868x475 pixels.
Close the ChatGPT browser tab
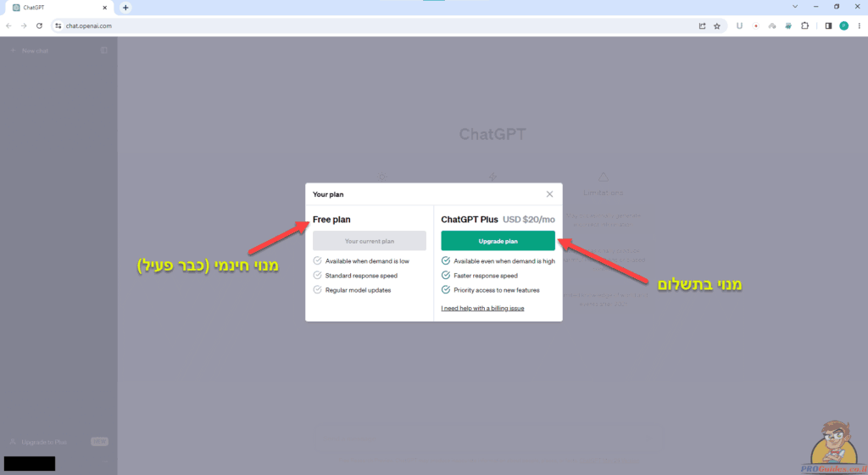click(104, 8)
